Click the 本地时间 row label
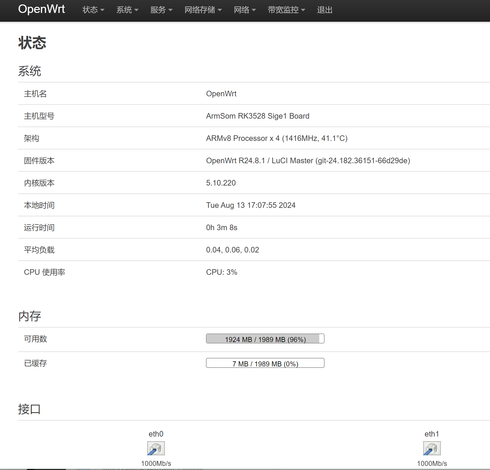 point(39,205)
